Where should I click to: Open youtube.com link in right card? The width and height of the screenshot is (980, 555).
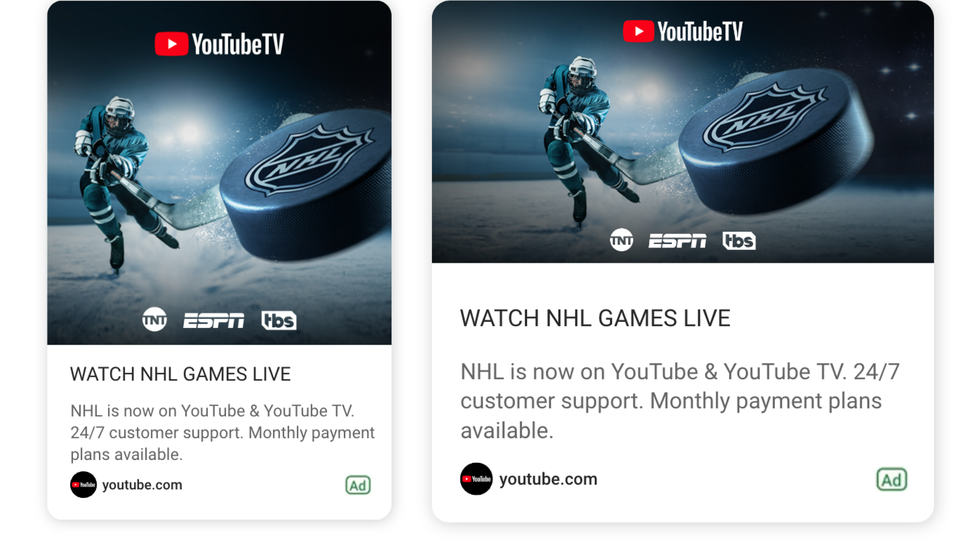pos(548,479)
